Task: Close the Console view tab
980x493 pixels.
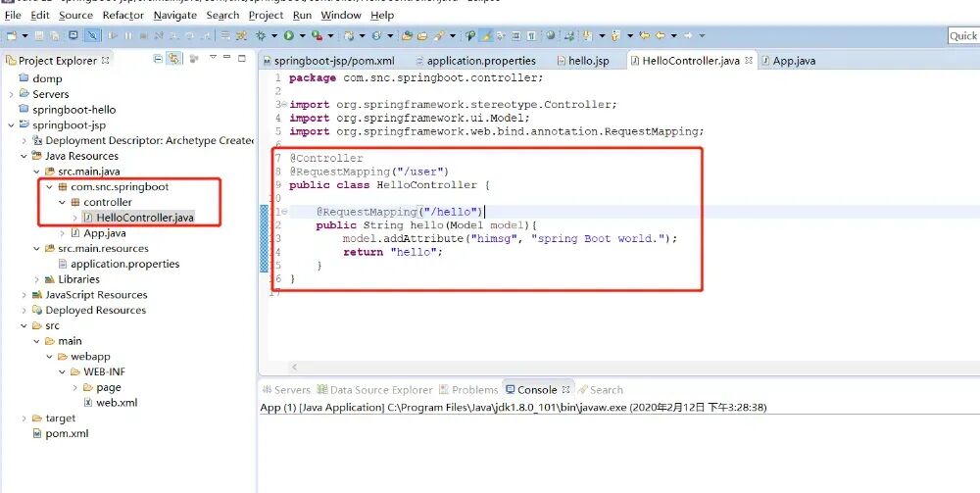Action: (565, 389)
